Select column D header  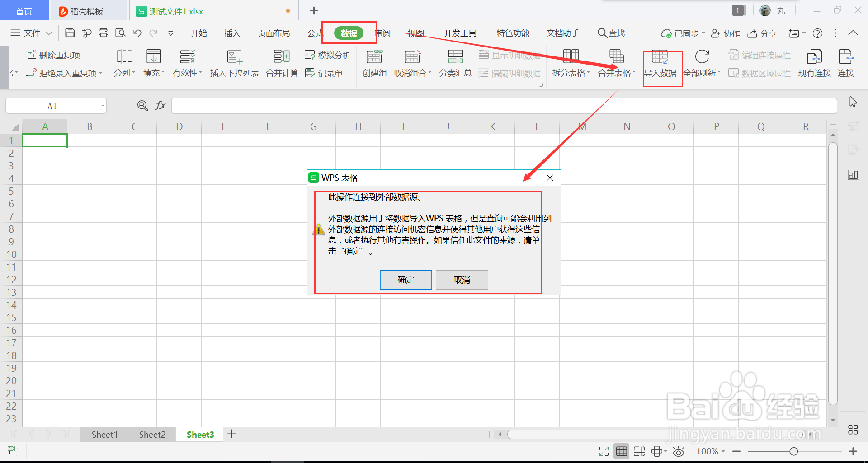(x=179, y=126)
